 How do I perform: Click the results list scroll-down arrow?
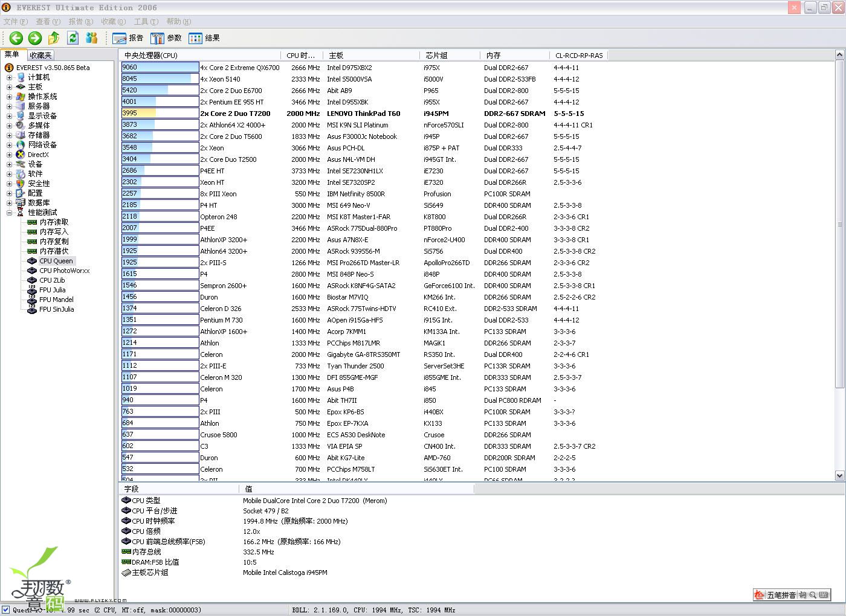[839, 476]
